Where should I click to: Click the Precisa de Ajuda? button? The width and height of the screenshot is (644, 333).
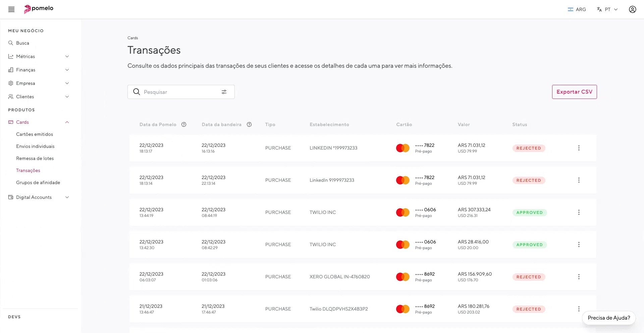[x=609, y=318]
